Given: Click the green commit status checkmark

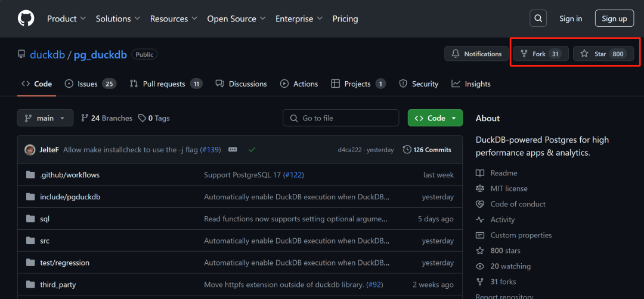Looking at the screenshot, I should tap(252, 150).
